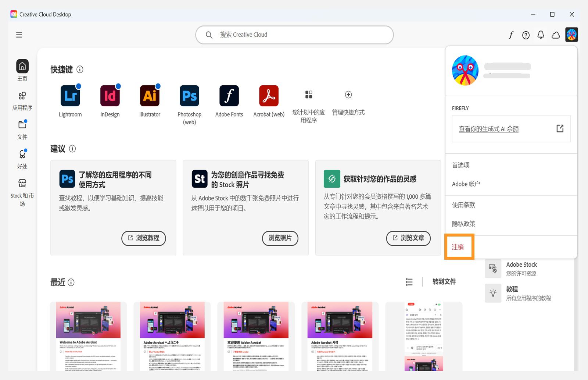Show info for 快捷键 section
This screenshot has width=588, height=380.
point(80,69)
